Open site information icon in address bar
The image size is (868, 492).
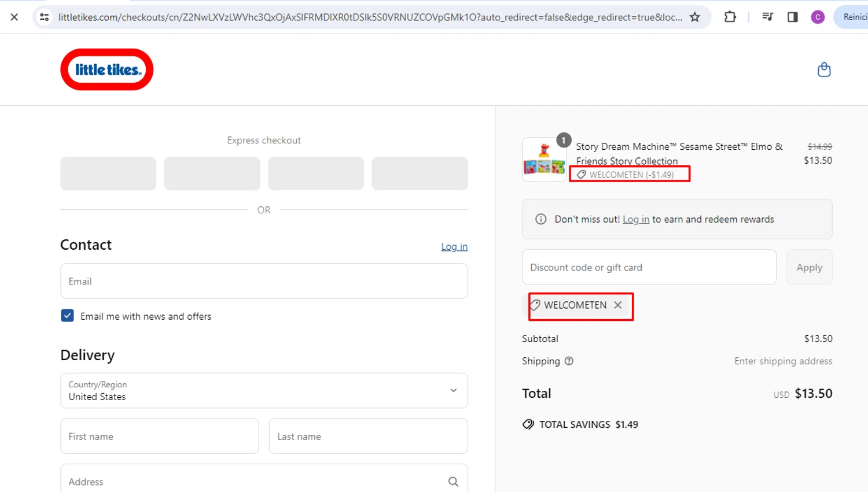click(44, 17)
